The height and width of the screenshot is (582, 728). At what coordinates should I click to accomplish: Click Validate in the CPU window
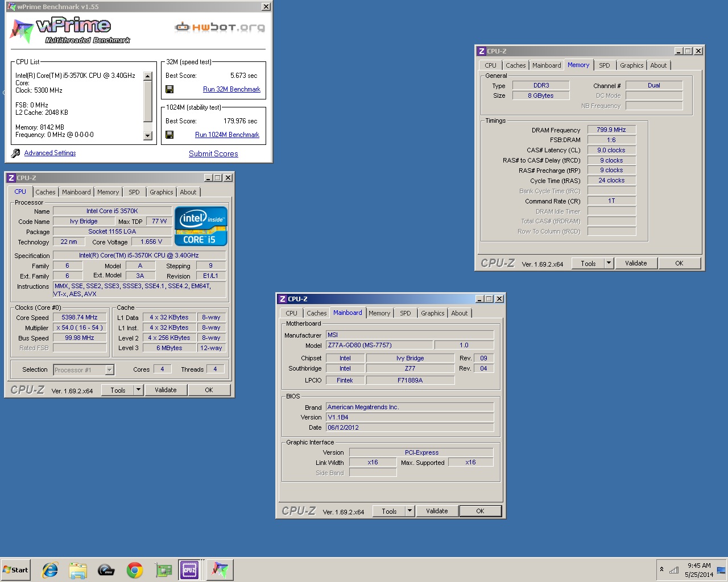tap(166, 390)
